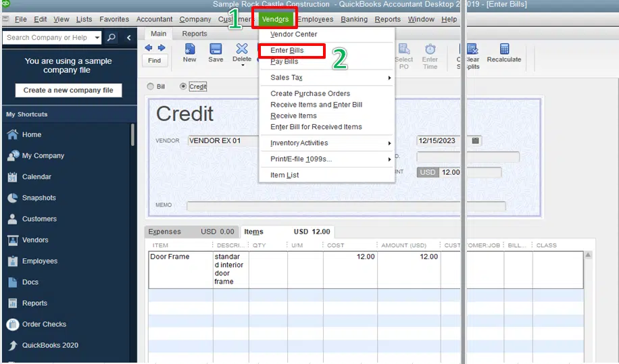Choose Enter Bills from Vendors menu

tap(287, 51)
